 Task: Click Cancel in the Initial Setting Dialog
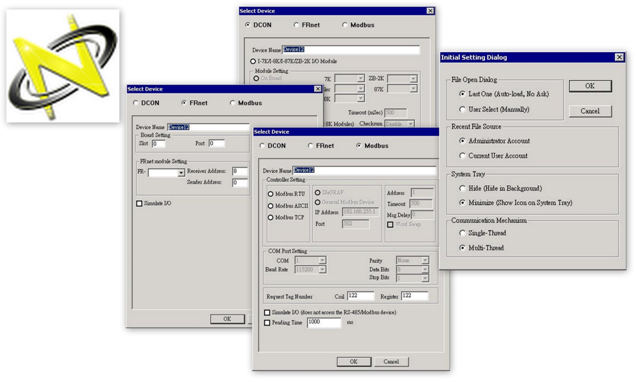tap(590, 111)
